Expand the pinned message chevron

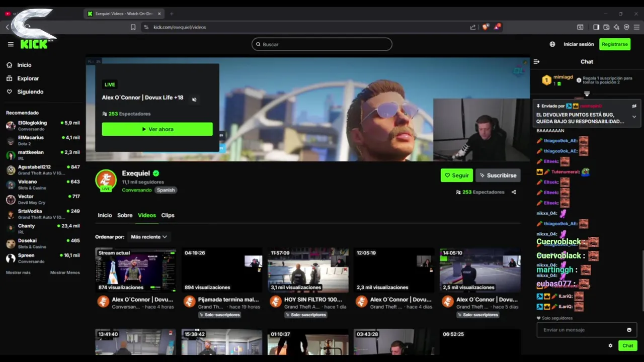(634, 117)
